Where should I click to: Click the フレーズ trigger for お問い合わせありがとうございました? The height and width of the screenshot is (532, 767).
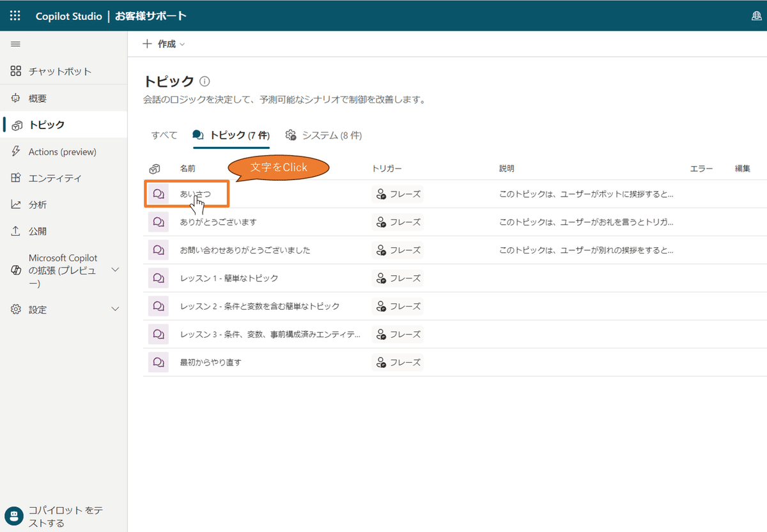click(398, 250)
